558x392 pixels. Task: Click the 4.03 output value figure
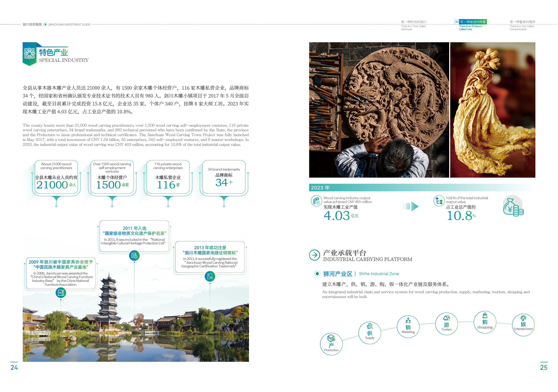[337, 216]
